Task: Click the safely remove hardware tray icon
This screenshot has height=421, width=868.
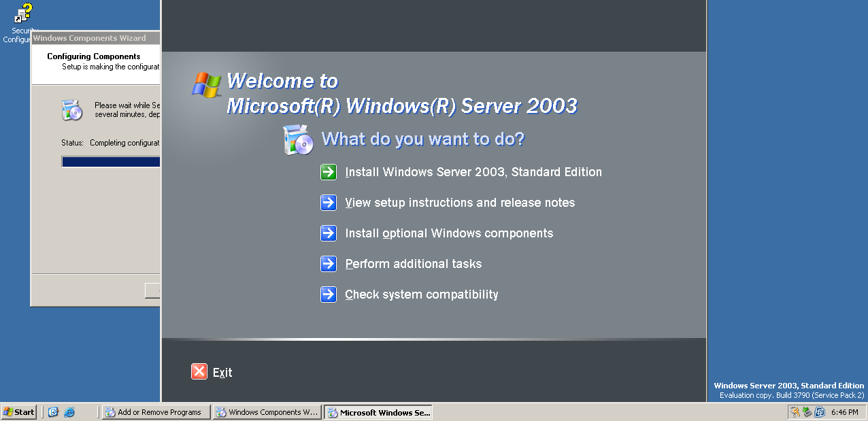Action: 807,412
